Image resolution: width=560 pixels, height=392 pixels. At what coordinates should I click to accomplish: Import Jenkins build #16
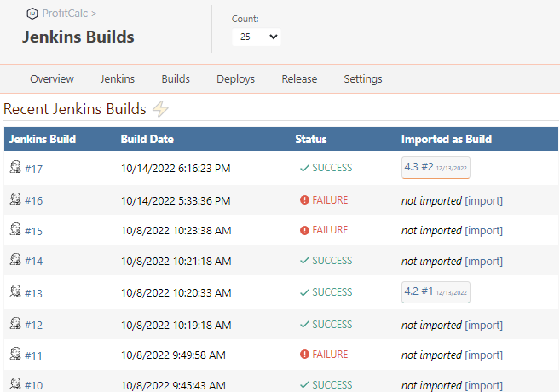(483, 201)
